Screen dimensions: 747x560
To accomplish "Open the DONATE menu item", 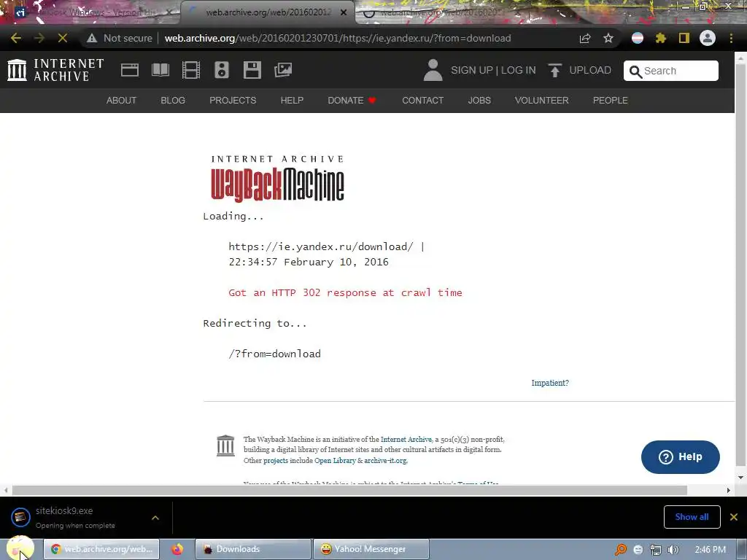I will tap(352, 101).
